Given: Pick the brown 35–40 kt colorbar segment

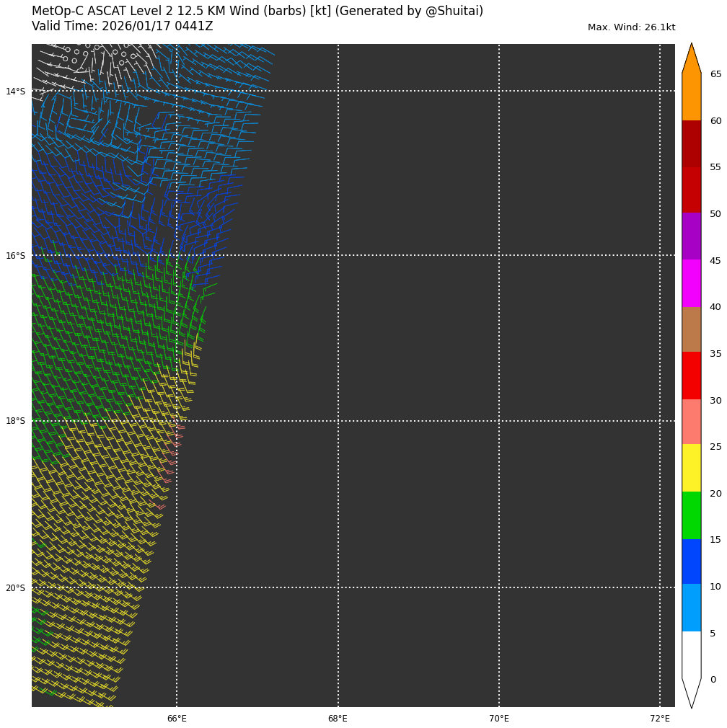Looking at the screenshot, I should [x=691, y=329].
